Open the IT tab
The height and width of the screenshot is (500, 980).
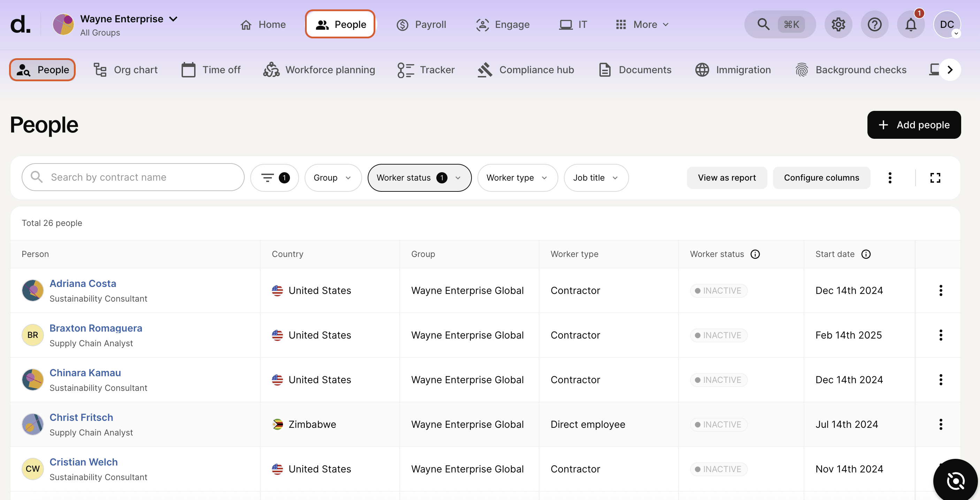point(573,24)
